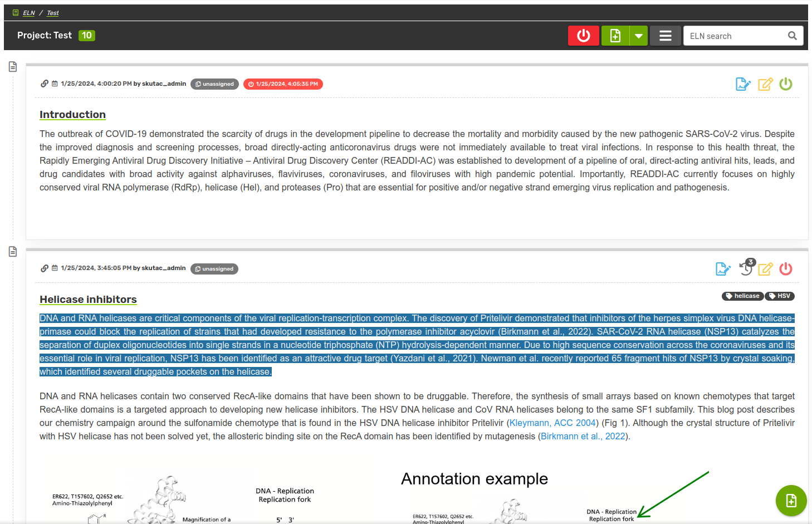Expand the new entry dropdown arrow

tap(639, 36)
